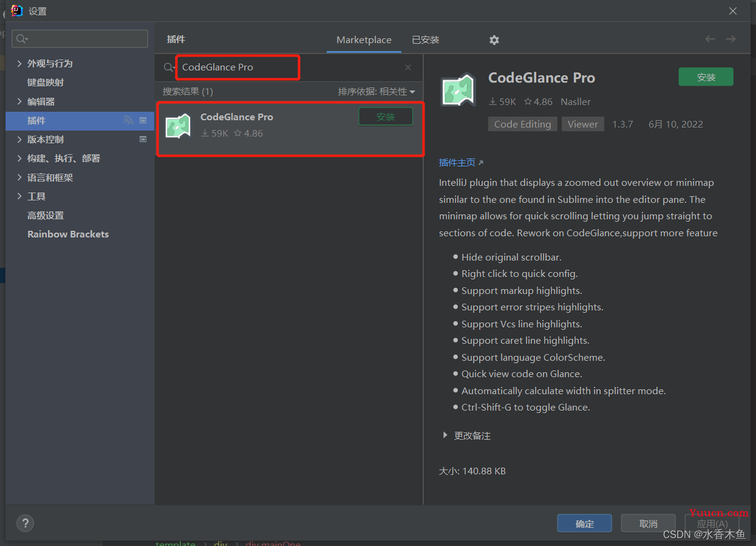Close the 设置 dialog window
This screenshot has width=756, height=546.
tap(733, 11)
